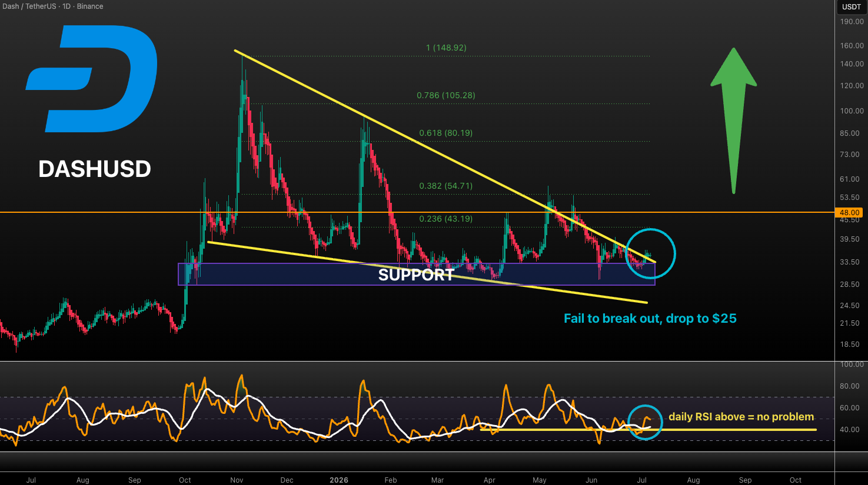Click the Mar label on time axis

point(437,480)
